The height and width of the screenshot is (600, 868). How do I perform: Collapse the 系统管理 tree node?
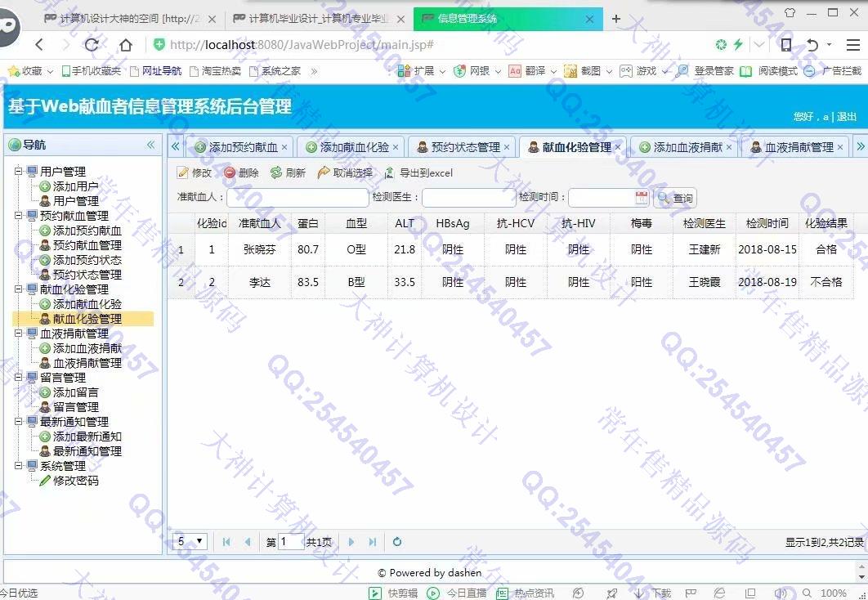click(18, 465)
